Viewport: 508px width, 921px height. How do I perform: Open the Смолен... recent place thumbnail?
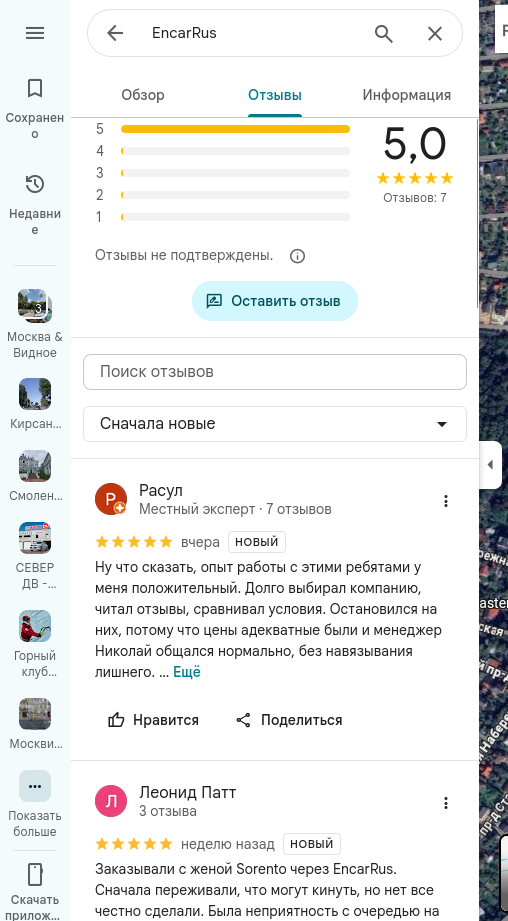[x=35, y=466]
